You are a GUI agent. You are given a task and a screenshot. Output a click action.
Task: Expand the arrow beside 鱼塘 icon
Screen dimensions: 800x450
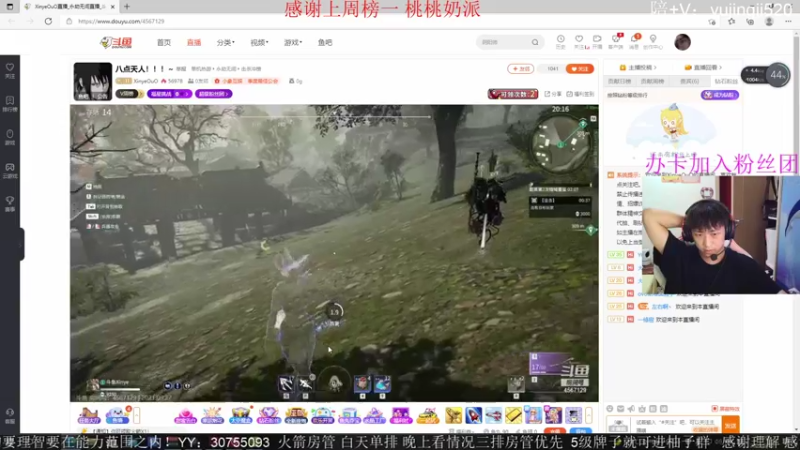click(137, 415)
